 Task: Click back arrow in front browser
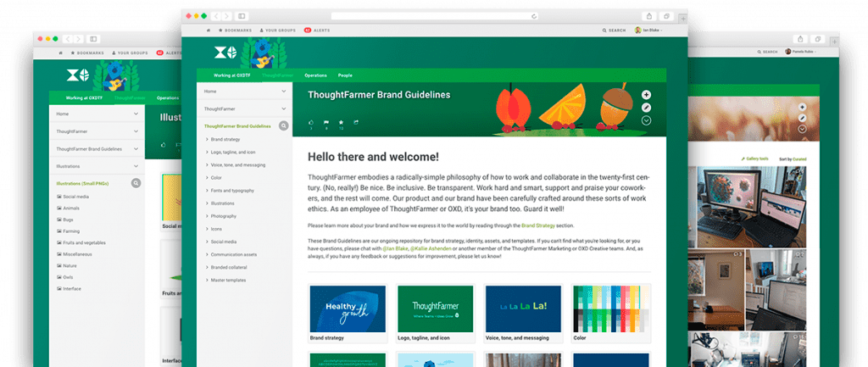pos(217,16)
